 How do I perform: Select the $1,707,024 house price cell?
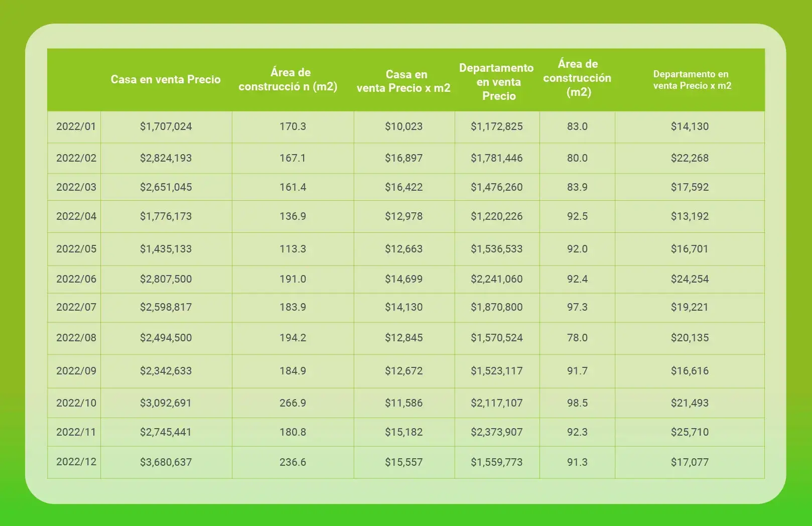pyautogui.click(x=166, y=126)
